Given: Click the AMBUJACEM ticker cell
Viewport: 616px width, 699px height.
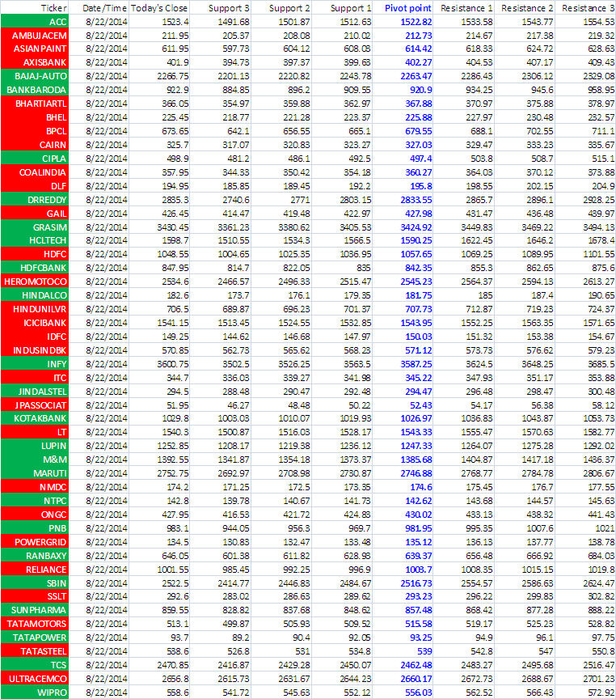Looking at the screenshot, I should [35, 36].
